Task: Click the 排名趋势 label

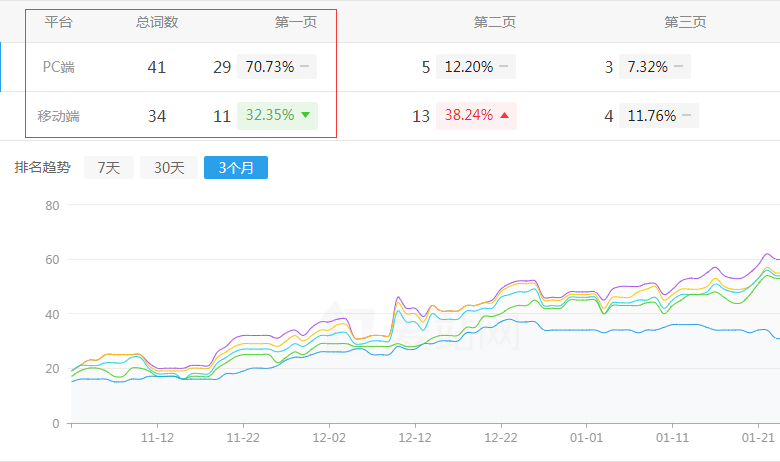Action: click(42, 168)
